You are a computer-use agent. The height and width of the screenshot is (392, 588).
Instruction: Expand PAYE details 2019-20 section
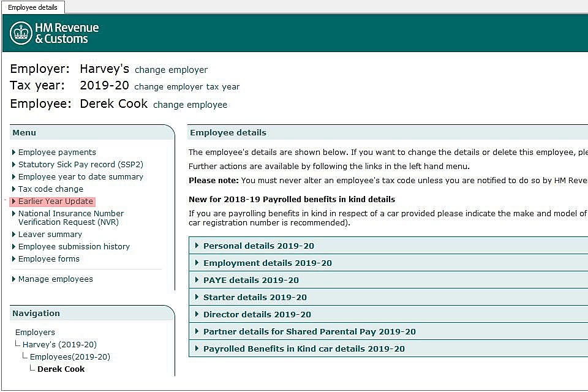tap(251, 281)
